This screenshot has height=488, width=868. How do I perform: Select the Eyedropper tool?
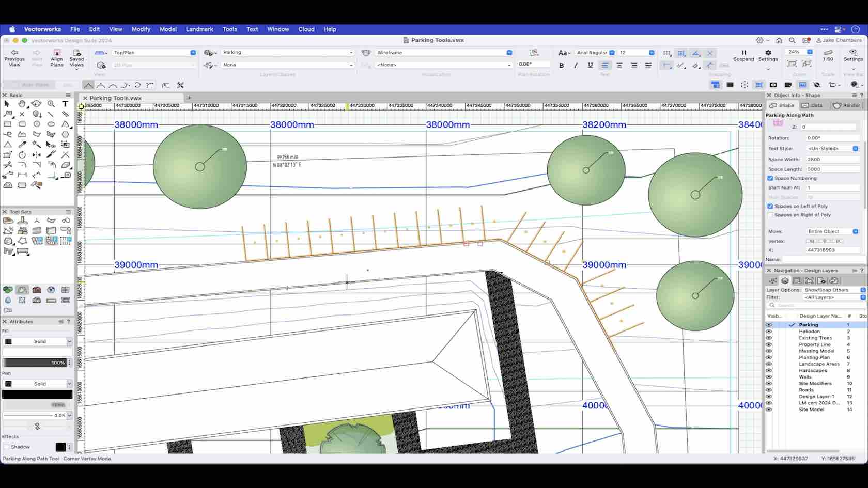tap(22, 144)
